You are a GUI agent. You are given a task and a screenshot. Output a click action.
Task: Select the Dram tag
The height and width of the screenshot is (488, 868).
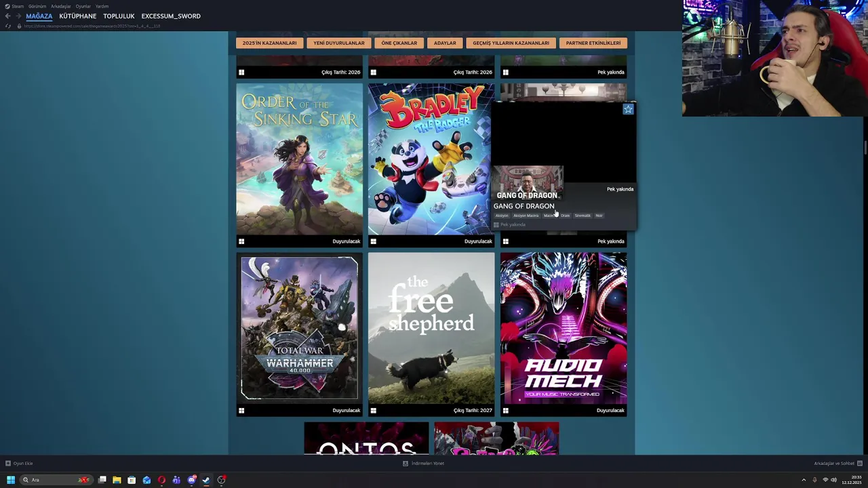coord(565,216)
